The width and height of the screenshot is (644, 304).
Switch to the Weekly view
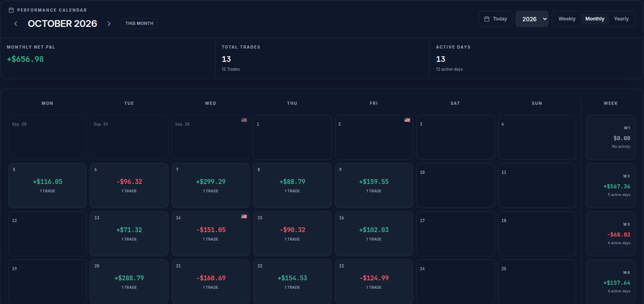tap(567, 19)
